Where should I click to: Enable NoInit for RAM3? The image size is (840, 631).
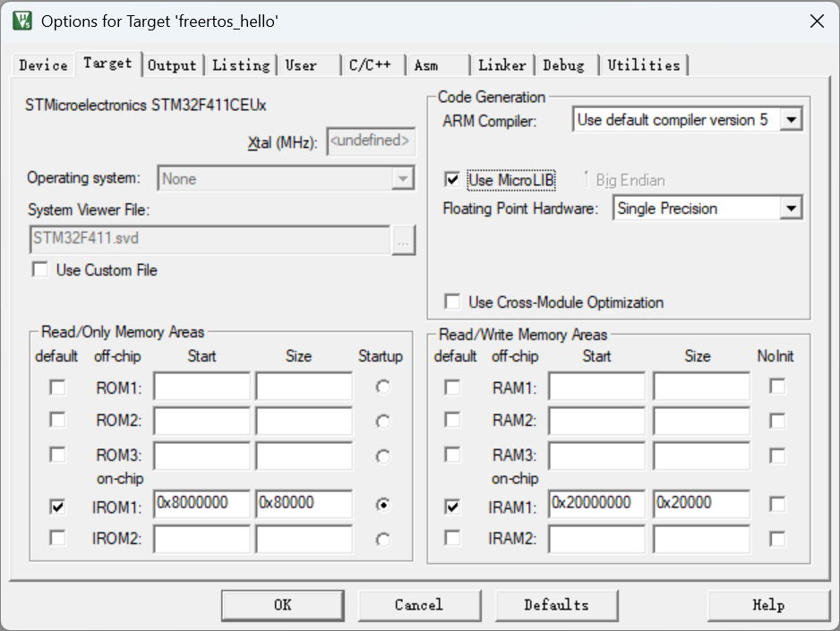click(x=777, y=456)
